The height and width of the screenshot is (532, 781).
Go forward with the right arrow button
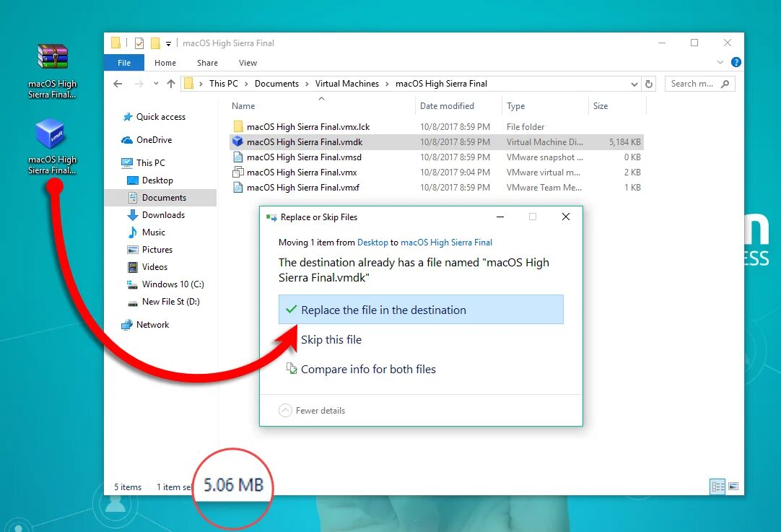(x=139, y=84)
